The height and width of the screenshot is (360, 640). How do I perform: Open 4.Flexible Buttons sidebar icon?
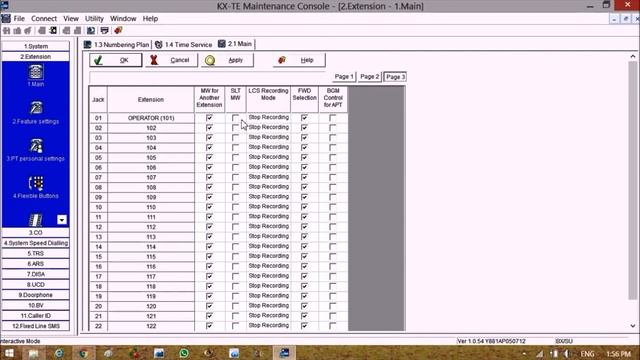(36, 183)
